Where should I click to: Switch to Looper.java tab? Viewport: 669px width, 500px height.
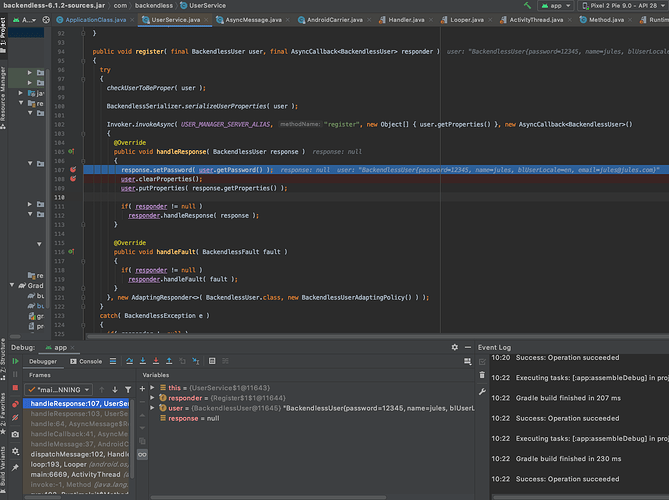(467, 20)
